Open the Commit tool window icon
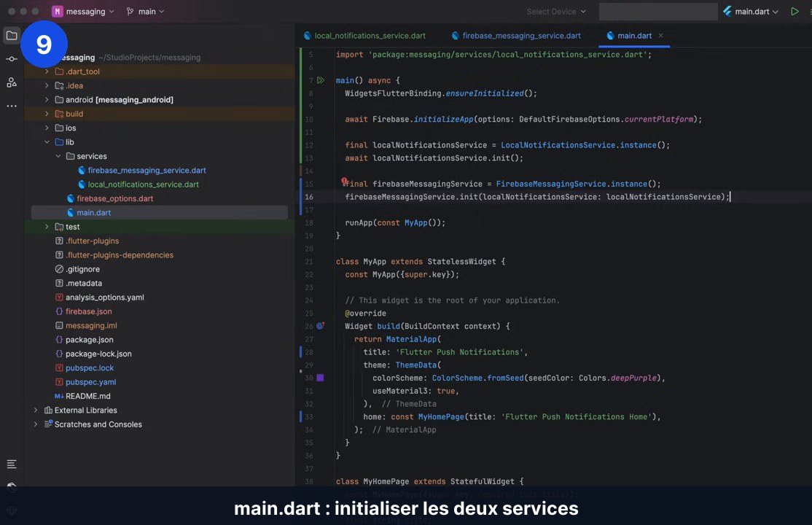 click(12, 59)
